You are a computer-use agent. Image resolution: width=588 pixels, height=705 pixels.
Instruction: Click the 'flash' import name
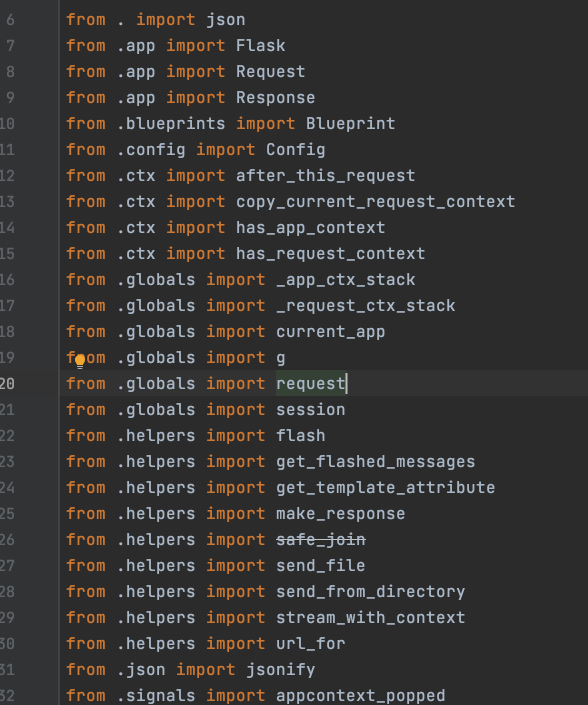pyautogui.click(x=300, y=435)
